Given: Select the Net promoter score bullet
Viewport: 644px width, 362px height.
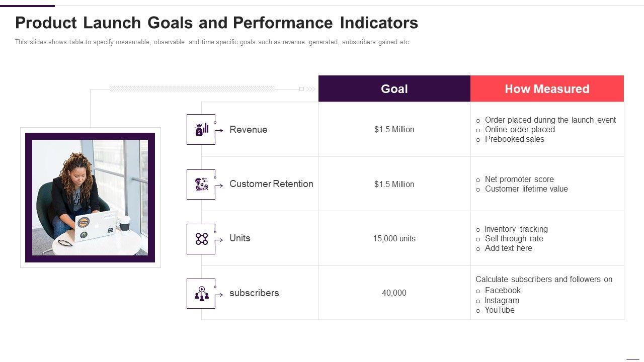Looking at the screenshot, I should 519,179.
